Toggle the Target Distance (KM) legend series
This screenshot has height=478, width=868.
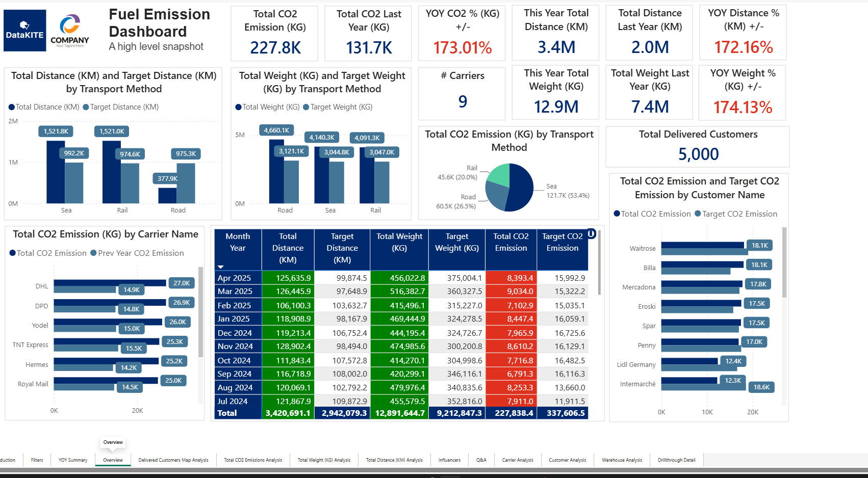click(120, 107)
